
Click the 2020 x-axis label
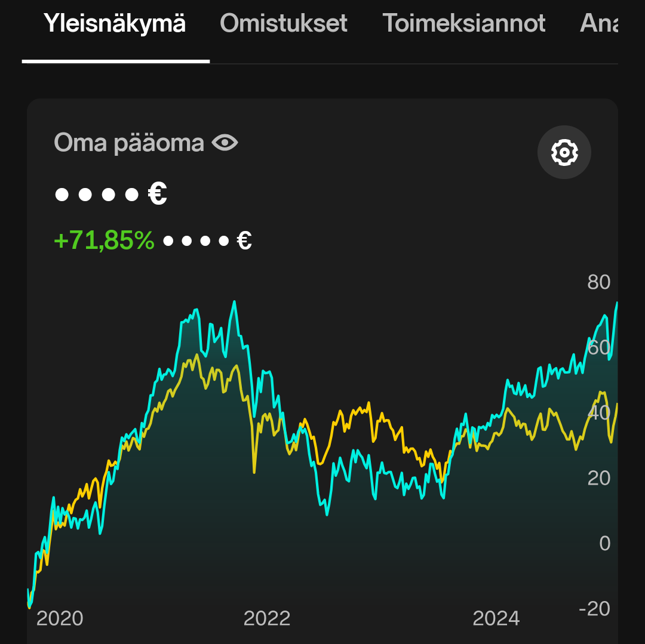pos(60,618)
